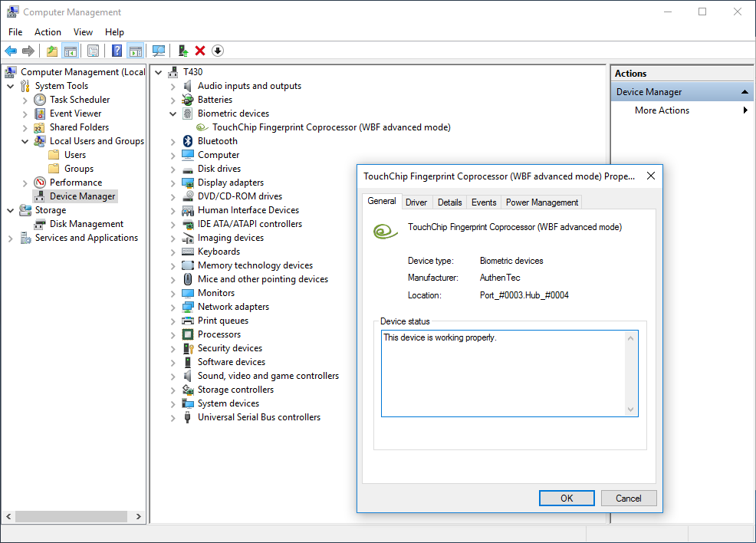Click the Processors category icon

pos(188,334)
